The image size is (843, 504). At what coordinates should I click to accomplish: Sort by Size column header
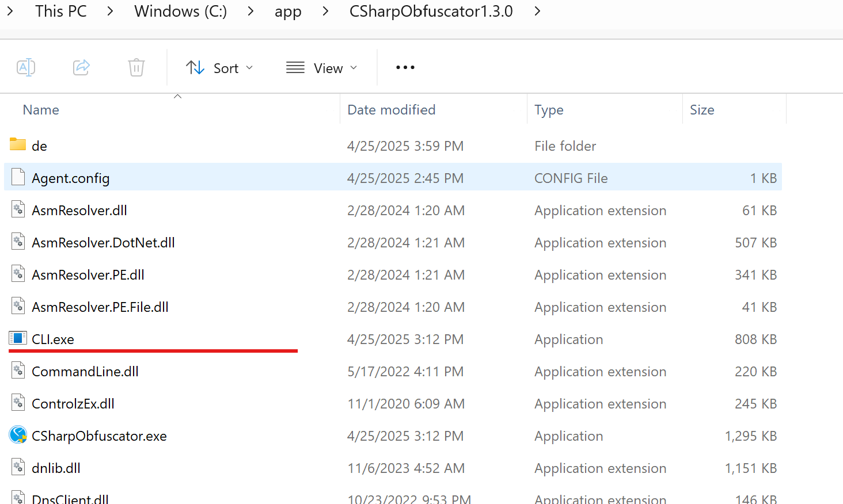click(702, 110)
